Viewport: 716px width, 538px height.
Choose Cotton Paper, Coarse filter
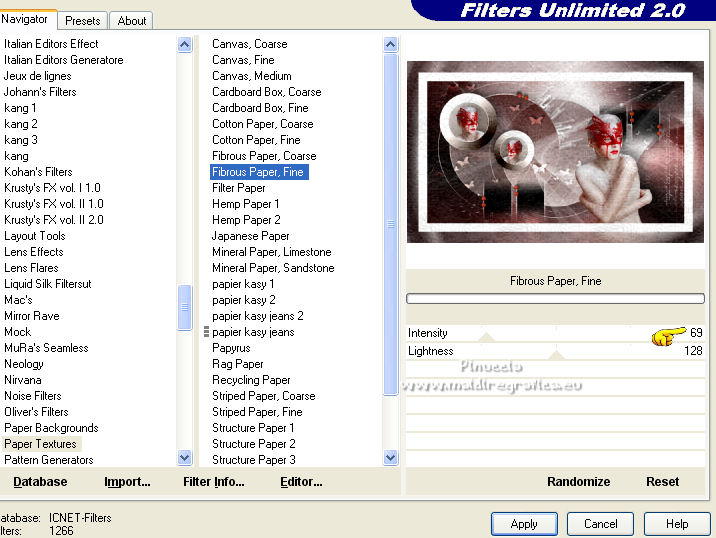(x=263, y=124)
